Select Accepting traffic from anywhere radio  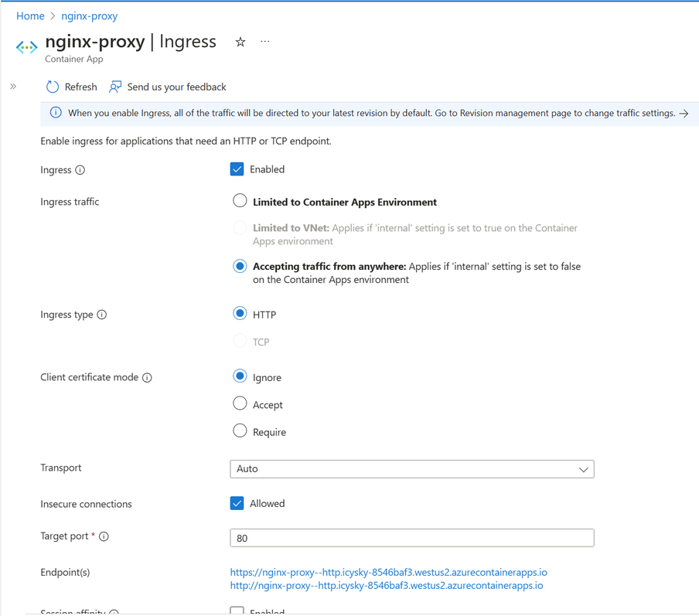(240, 266)
